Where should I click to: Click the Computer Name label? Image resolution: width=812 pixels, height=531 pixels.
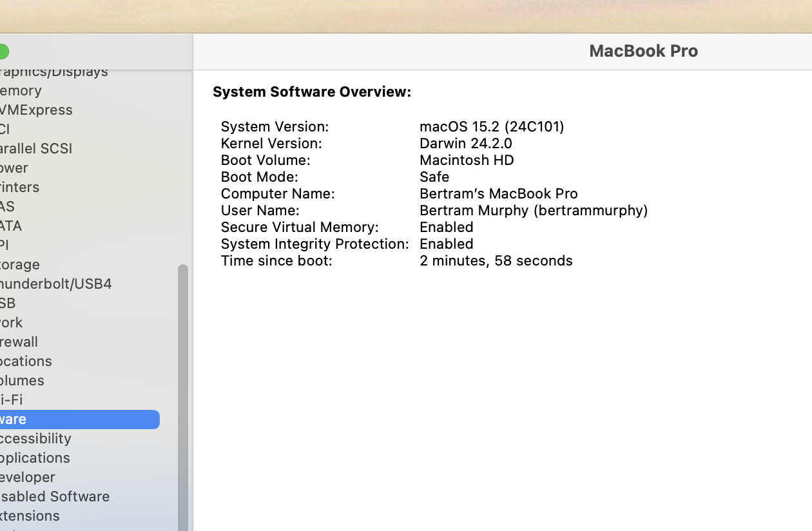click(278, 193)
